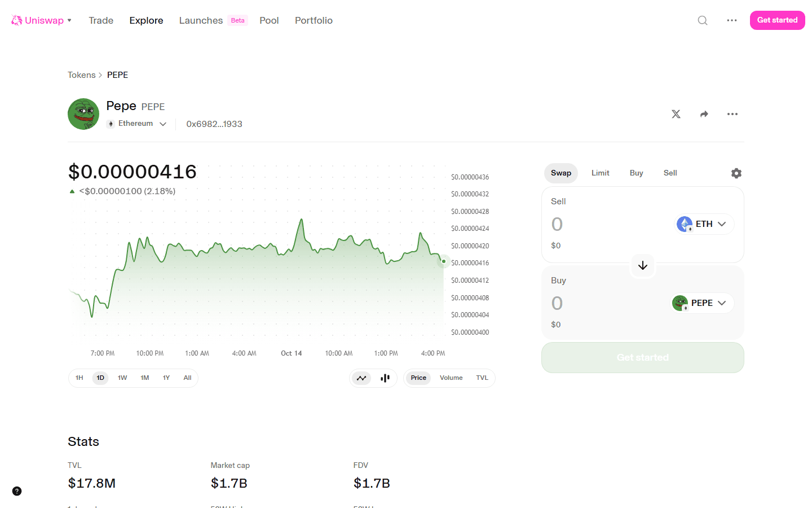Click the share arrow icon

tap(704, 114)
